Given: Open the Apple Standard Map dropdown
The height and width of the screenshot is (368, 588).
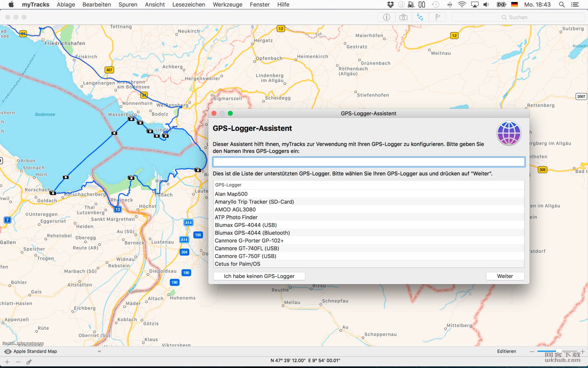Looking at the screenshot, I should 57,351.
